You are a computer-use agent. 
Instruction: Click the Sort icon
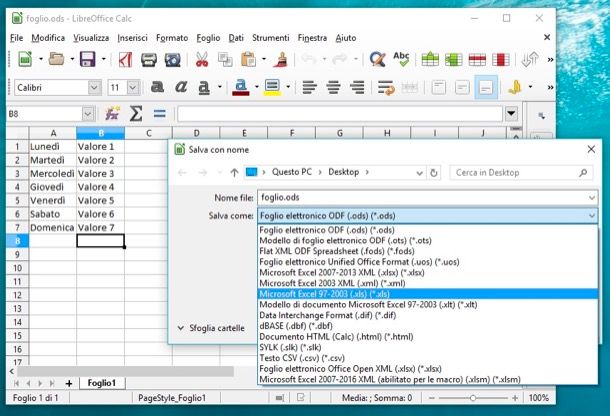tap(529, 60)
